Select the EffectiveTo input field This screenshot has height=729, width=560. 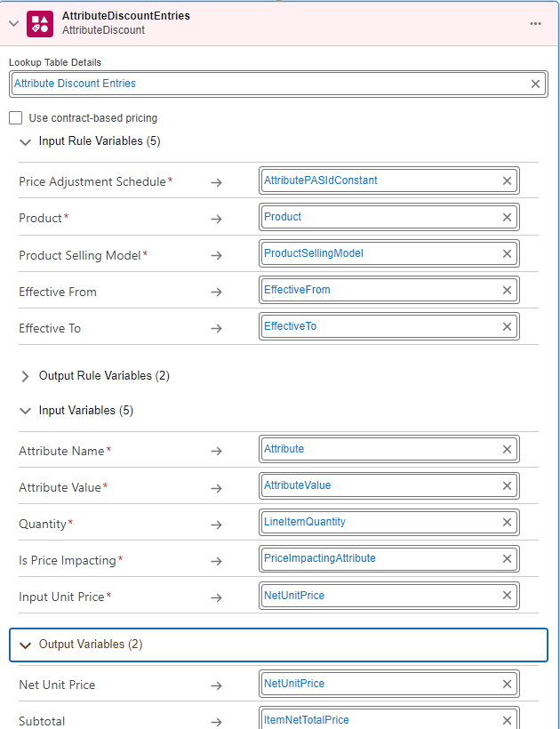(379, 326)
